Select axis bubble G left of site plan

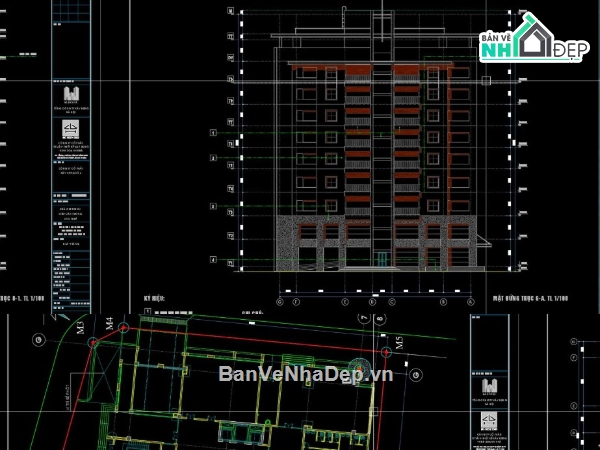click(39, 339)
